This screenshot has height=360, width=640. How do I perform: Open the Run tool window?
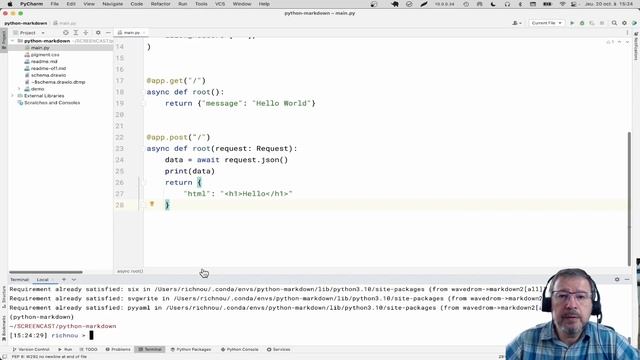point(65,350)
